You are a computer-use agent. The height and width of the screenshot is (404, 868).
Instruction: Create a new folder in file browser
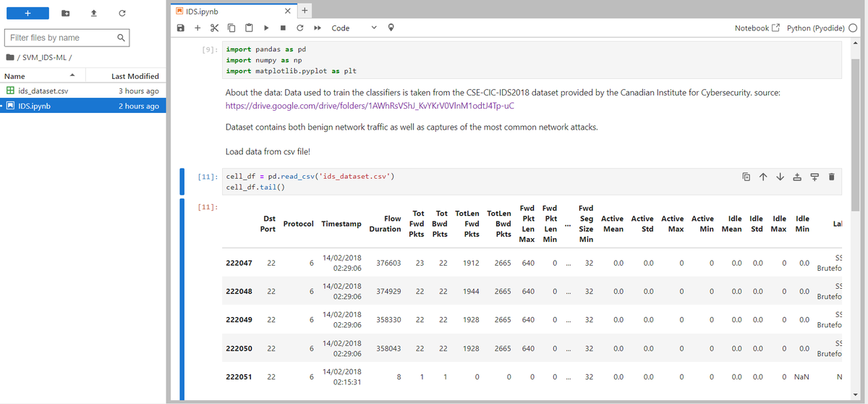(66, 14)
